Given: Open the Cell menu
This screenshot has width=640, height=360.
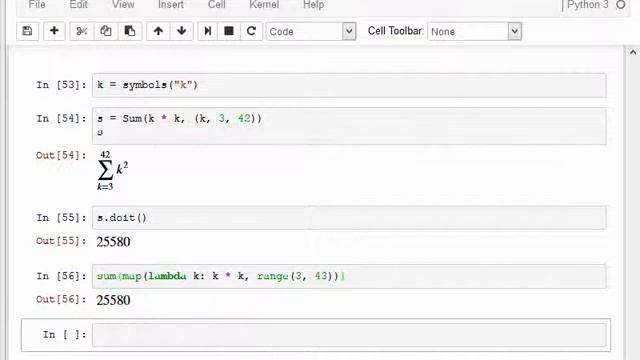Looking at the screenshot, I should [216, 5].
